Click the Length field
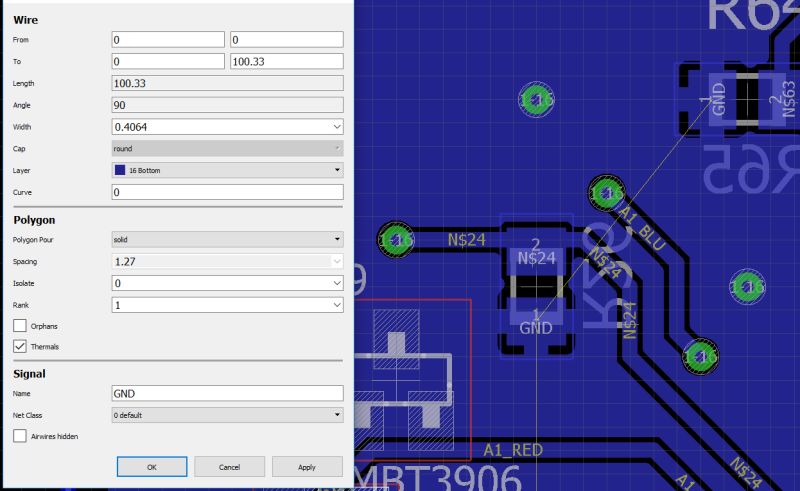 click(228, 83)
